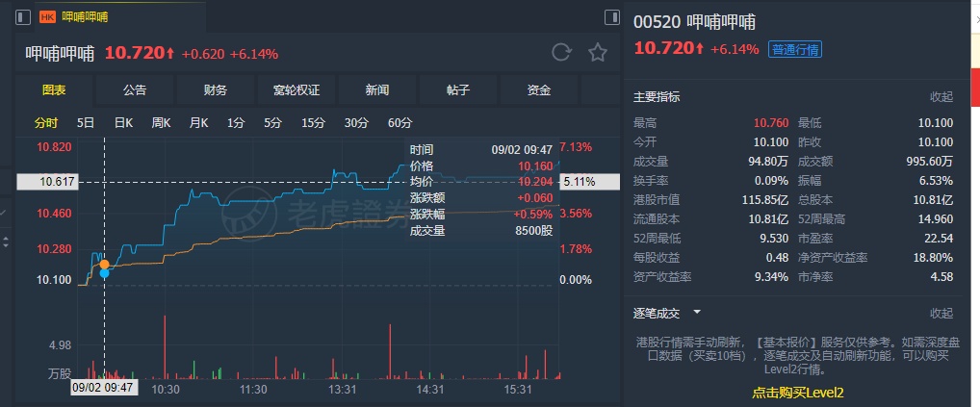980x407 pixels.
Task: Open the 逐笔成交 dropdown arrow
Action: point(697,312)
